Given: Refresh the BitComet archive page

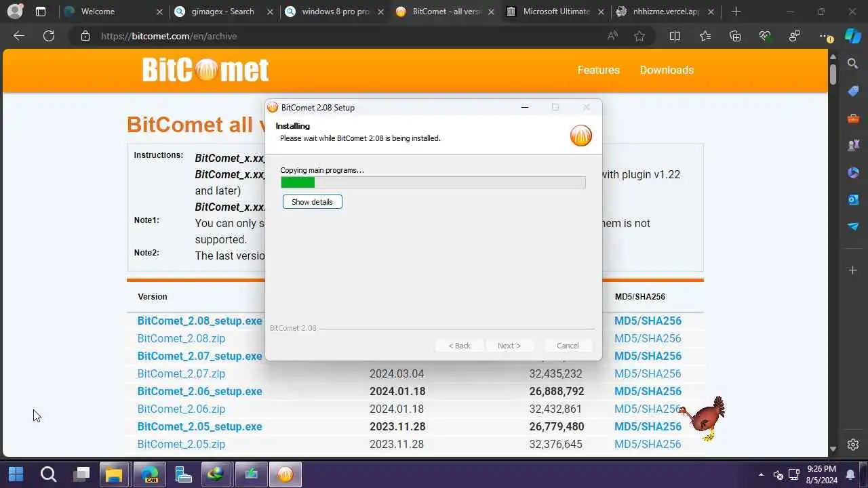Looking at the screenshot, I should click(49, 36).
